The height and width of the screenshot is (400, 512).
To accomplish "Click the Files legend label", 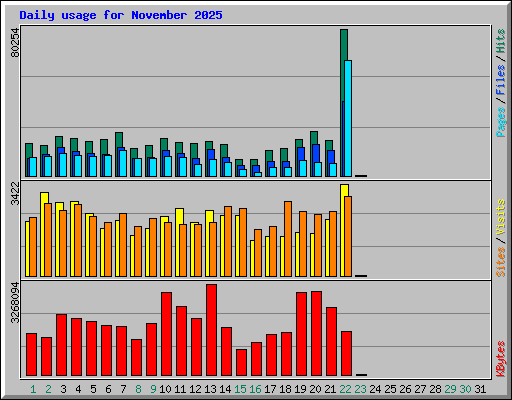I will click(x=501, y=80).
